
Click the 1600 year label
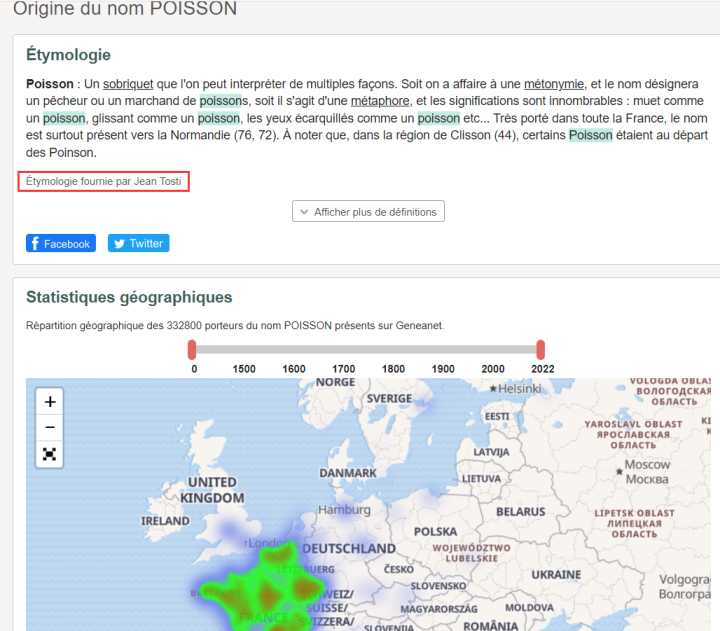click(x=294, y=369)
